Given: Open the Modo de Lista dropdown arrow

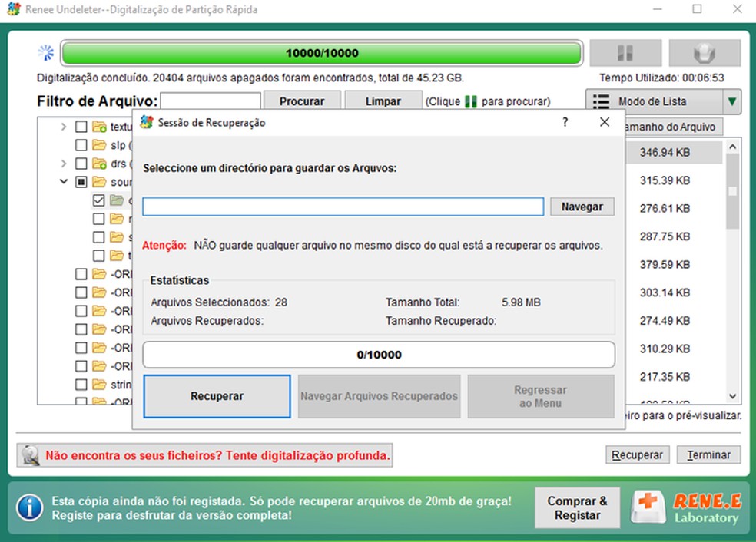Looking at the screenshot, I should tap(732, 101).
